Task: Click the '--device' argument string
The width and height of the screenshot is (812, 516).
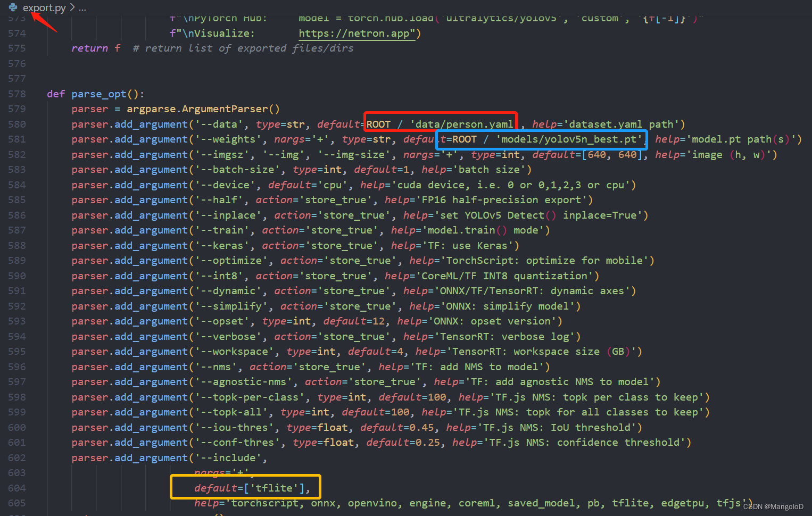Action: pos(225,185)
